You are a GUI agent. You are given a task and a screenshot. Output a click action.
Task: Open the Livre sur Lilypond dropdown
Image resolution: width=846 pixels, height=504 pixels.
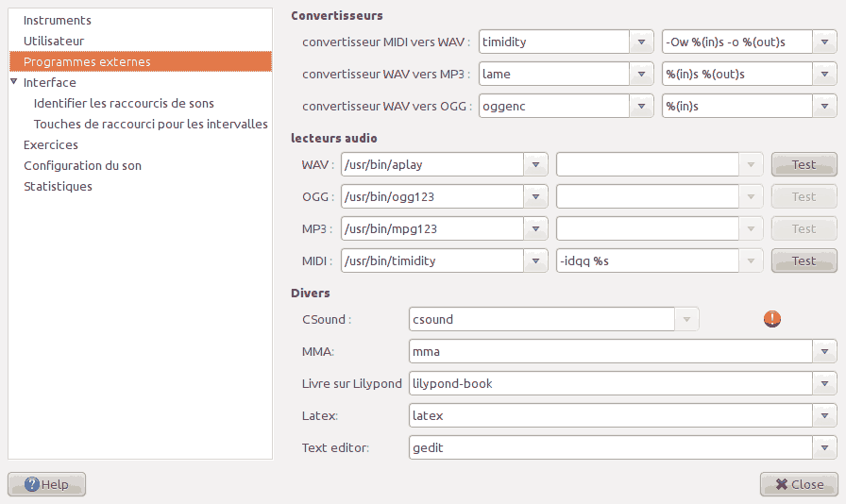click(x=825, y=384)
